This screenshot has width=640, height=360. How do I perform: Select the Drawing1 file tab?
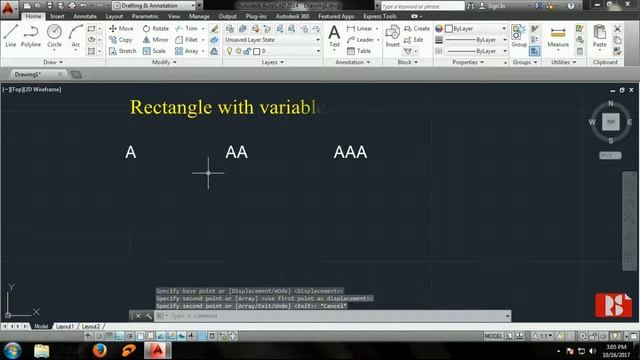(28, 74)
